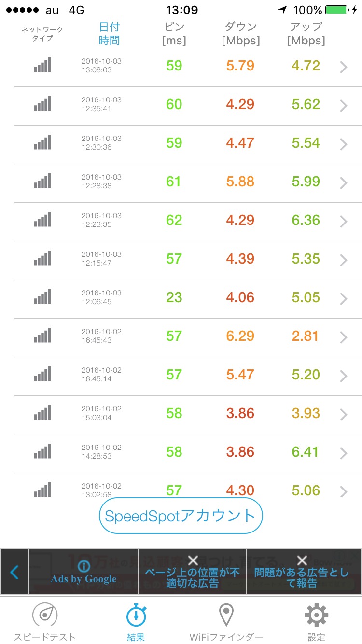Tap the 結果 stopwatch icon

tap(136, 615)
